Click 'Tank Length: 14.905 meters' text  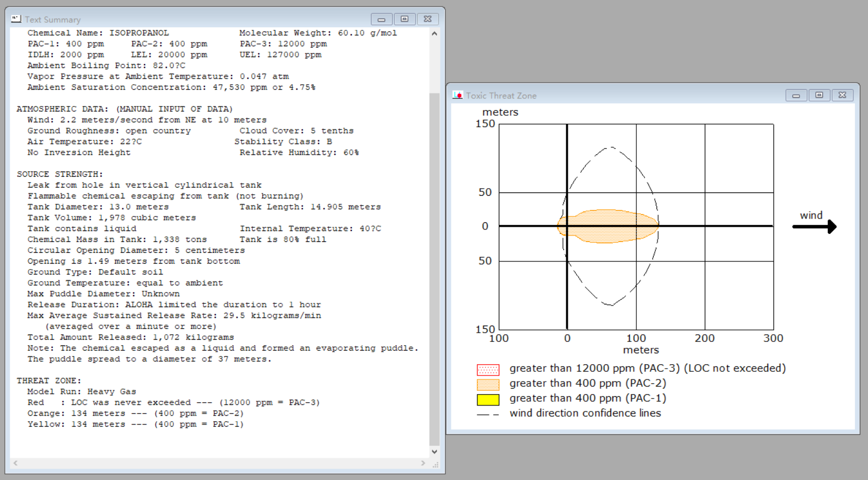pos(310,207)
